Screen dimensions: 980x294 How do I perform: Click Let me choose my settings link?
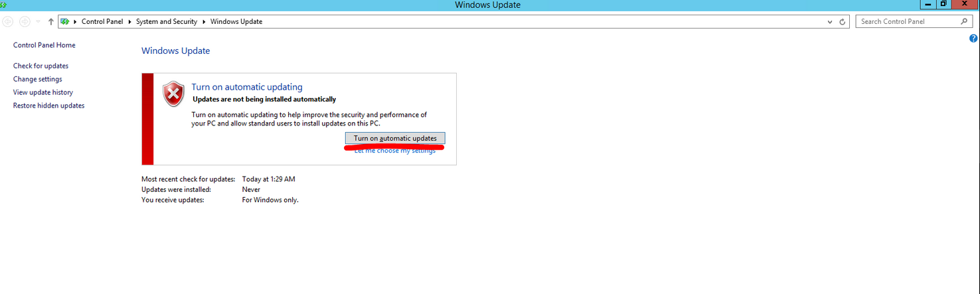click(x=395, y=151)
